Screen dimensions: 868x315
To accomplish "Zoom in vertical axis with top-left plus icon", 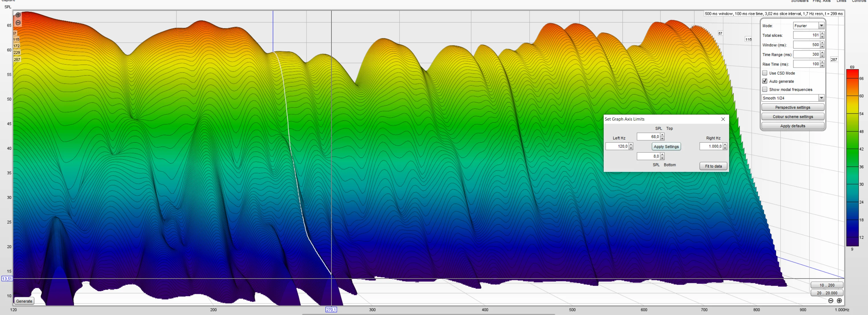I will (18, 15).
